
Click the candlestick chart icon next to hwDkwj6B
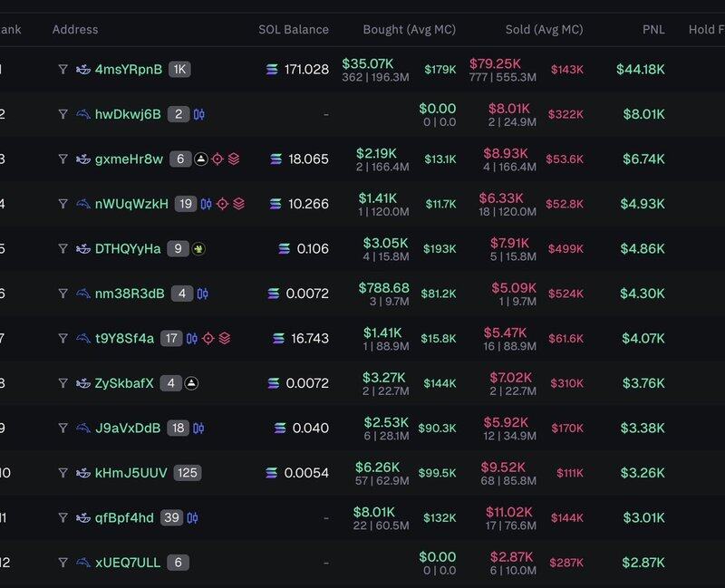pyautogui.click(x=200, y=114)
